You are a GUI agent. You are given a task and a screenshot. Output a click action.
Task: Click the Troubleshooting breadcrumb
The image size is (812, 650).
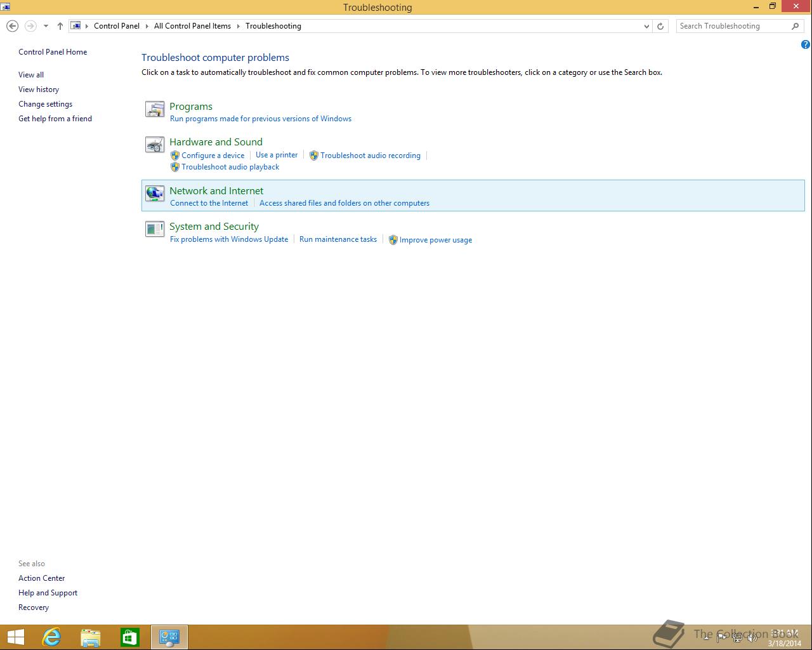point(273,26)
